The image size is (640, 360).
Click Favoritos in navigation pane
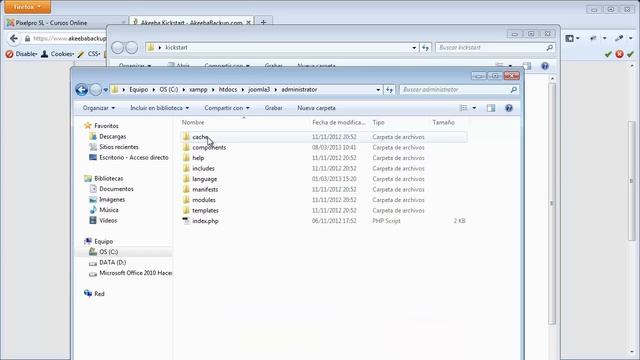point(106,126)
